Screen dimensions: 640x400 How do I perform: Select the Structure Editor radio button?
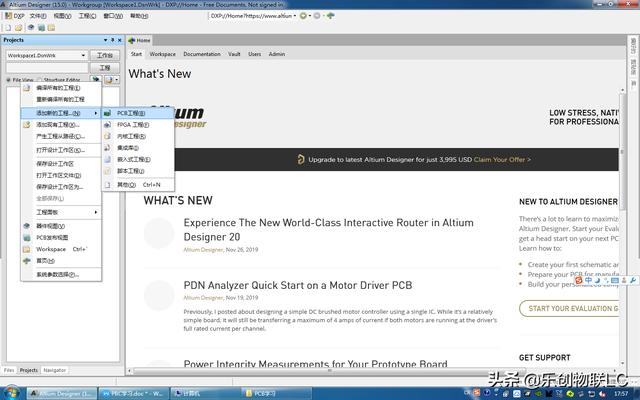coord(40,80)
